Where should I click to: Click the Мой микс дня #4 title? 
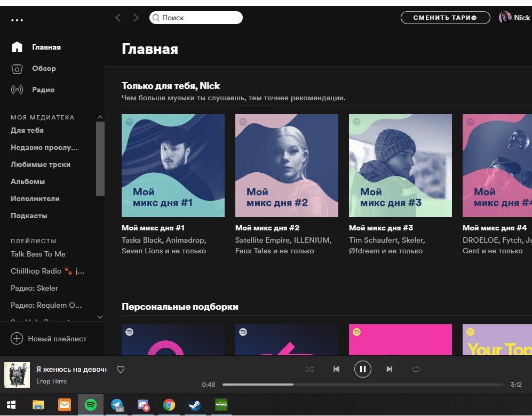[x=495, y=228]
